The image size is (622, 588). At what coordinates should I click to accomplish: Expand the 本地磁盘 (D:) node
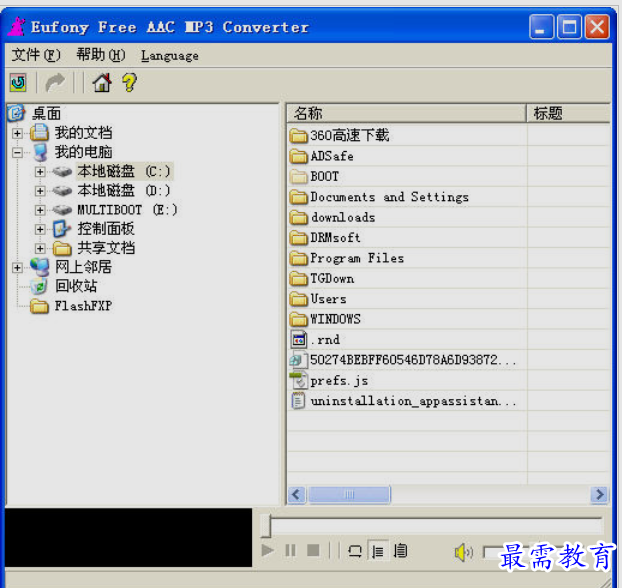coord(40,191)
